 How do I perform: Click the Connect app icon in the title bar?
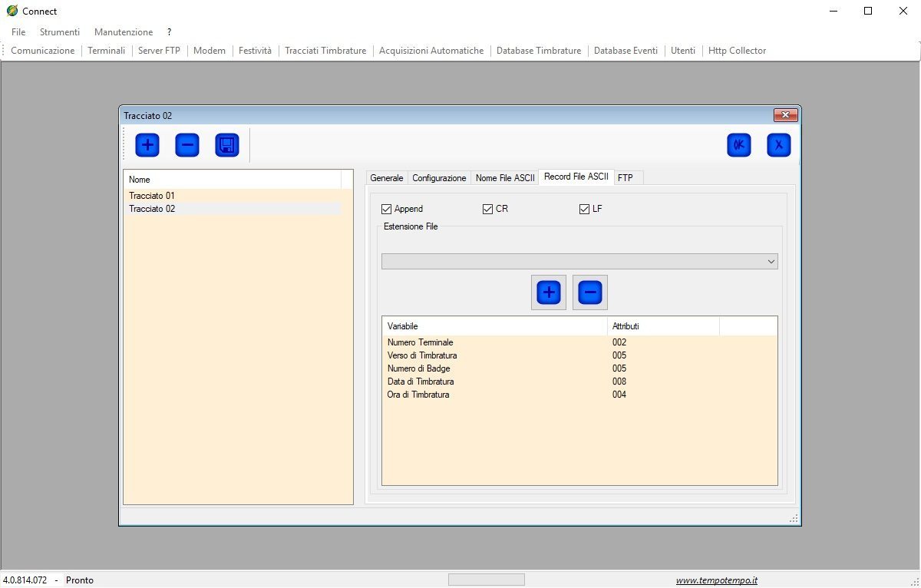(x=12, y=11)
